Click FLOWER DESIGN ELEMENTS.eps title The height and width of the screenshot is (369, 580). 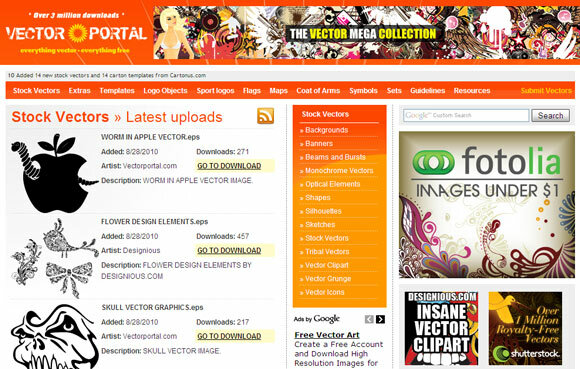pyautogui.click(x=155, y=221)
